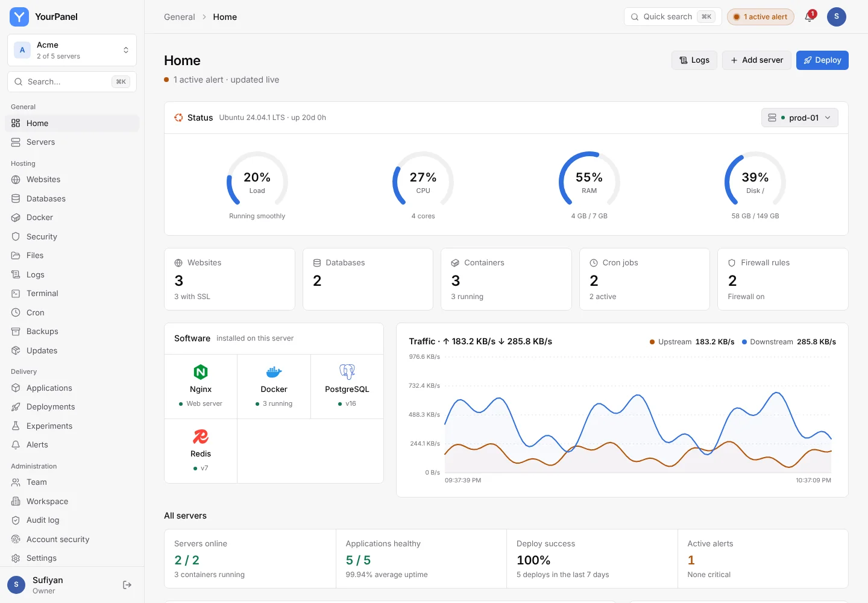The height and width of the screenshot is (603, 868).
Task: Open Cron in the sidebar
Action: point(72,313)
